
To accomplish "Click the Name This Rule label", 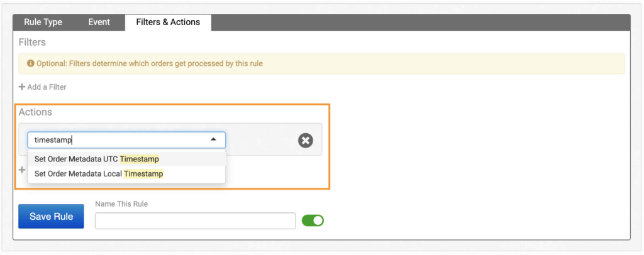I will click(x=121, y=203).
